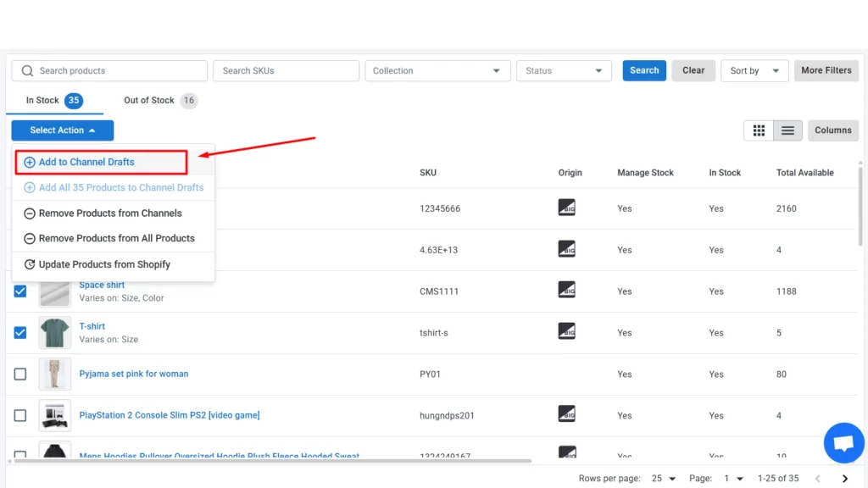Expand the Collection dropdown filter

[437, 71]
